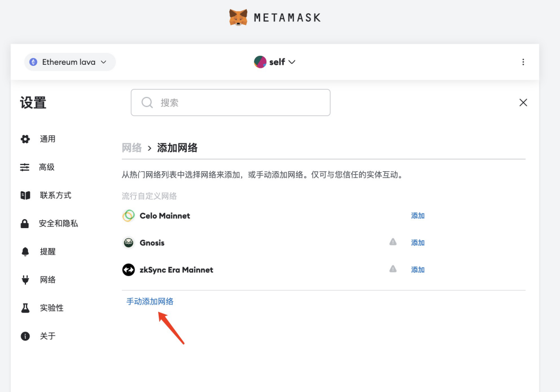Click the 手动添加网络 link

tap(150, 301)
